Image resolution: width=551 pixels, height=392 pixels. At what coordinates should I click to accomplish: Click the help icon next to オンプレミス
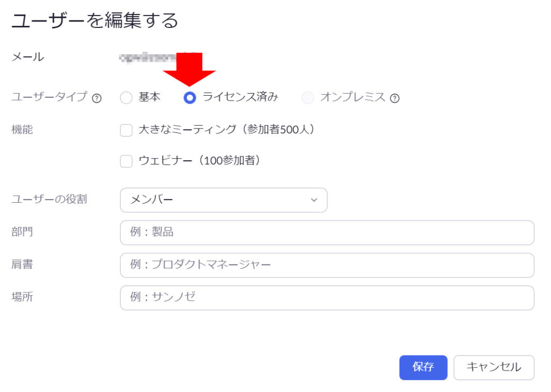pos(394,98)
